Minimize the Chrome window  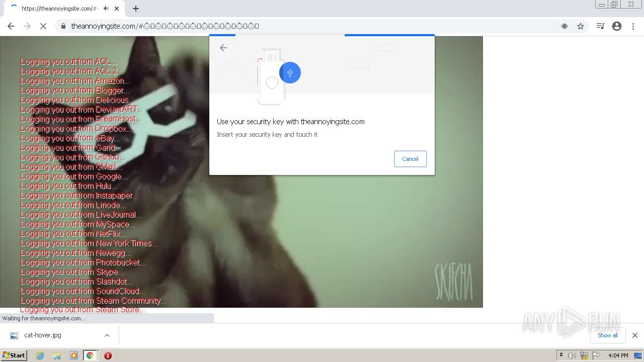click(602, 5)
